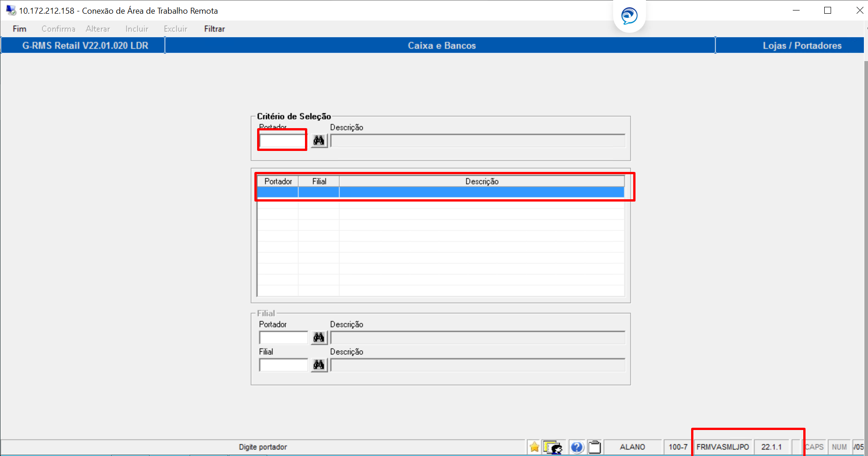This screenshot has height=456, width=868.
Task: Click the Filial column header in the grid
Action: [x=319, y=181]
